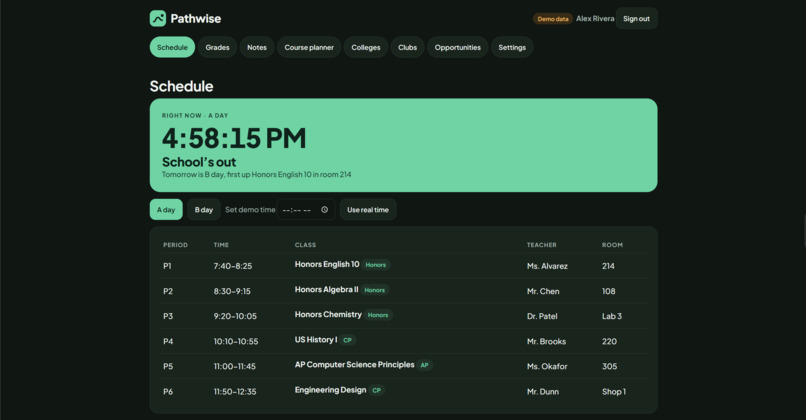Click Honors Algebra II class name

pyautogui.click(x=326, y=289)
